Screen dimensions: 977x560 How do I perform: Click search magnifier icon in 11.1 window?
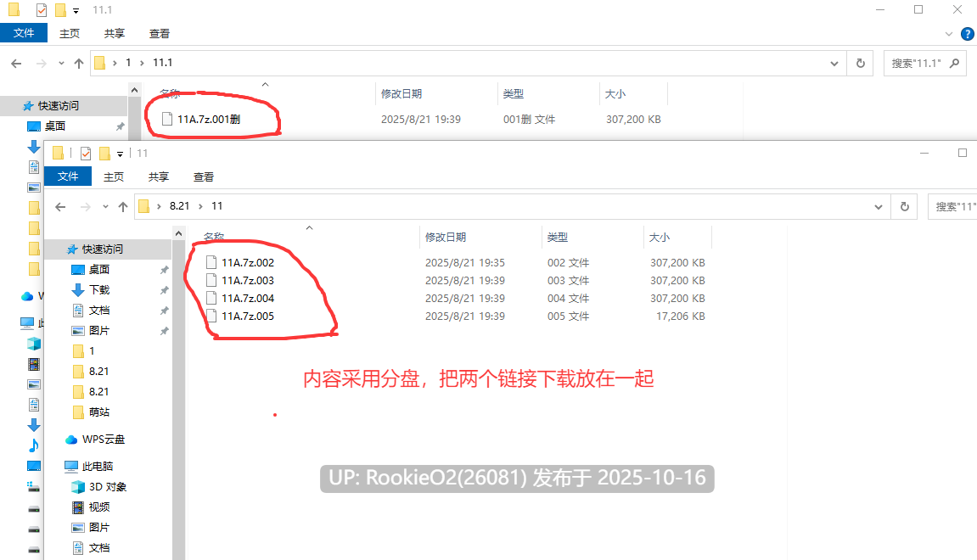(954, 63)
